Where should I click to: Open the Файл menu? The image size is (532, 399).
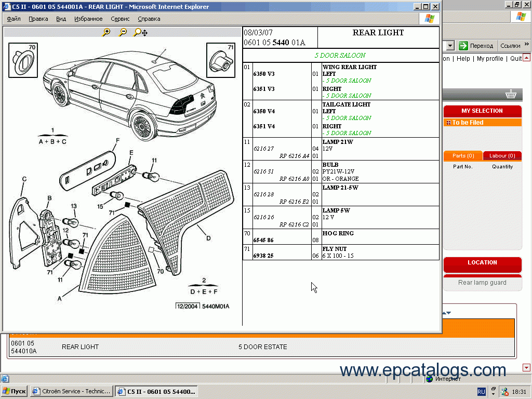tap(14, 19)
